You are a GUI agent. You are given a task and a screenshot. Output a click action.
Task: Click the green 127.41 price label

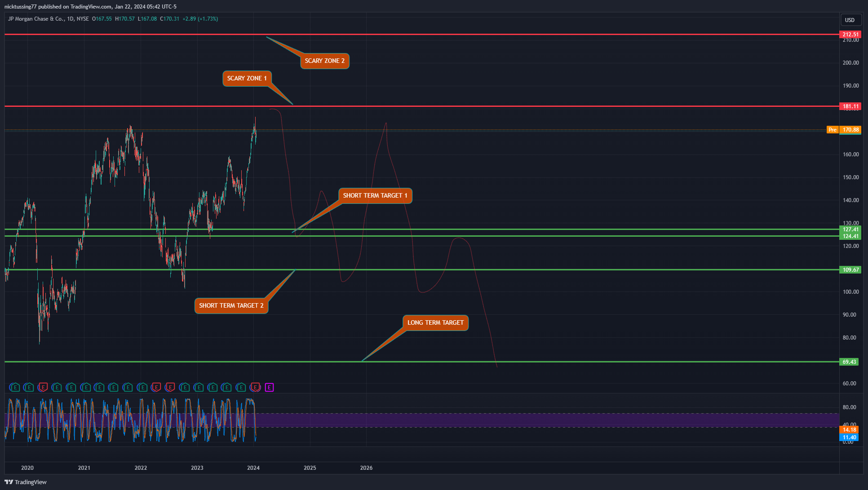click(x=850, y=230)
